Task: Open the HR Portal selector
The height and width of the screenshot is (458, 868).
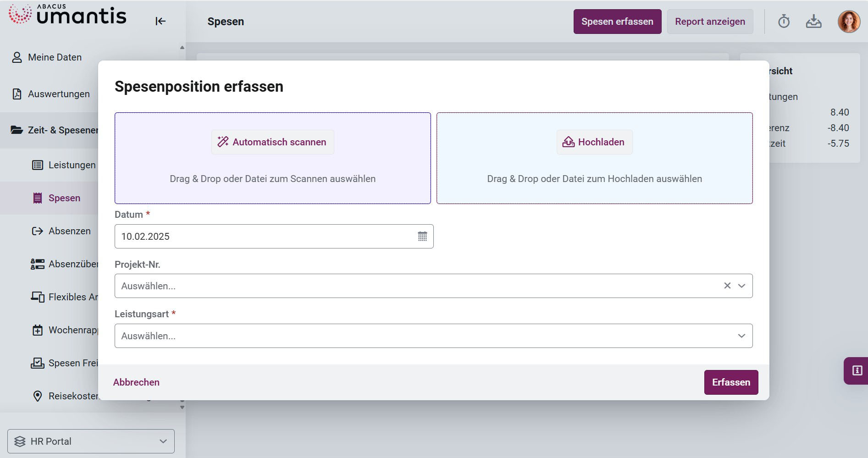Action: coord(91,441)
